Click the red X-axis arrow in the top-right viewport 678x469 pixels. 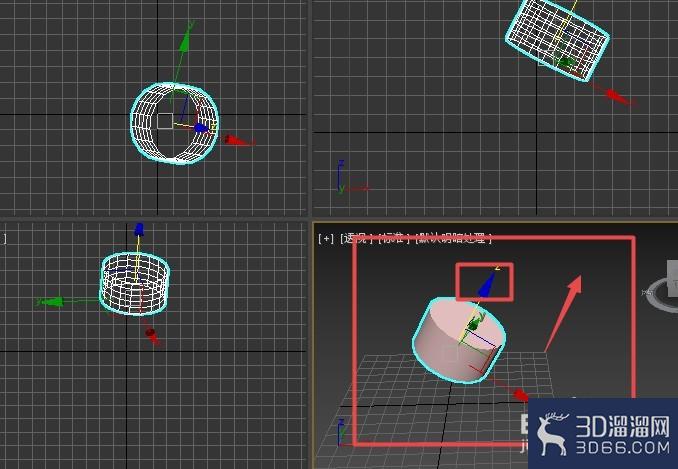coord(618,97)
